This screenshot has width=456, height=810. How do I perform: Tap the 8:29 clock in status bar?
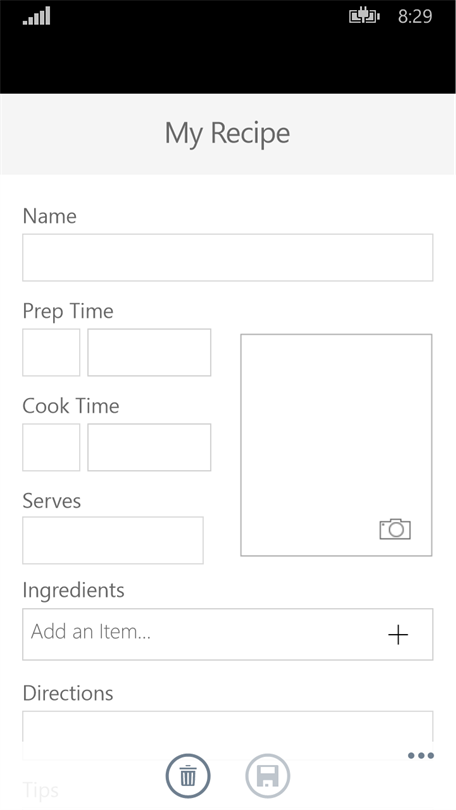pos(415,16)
